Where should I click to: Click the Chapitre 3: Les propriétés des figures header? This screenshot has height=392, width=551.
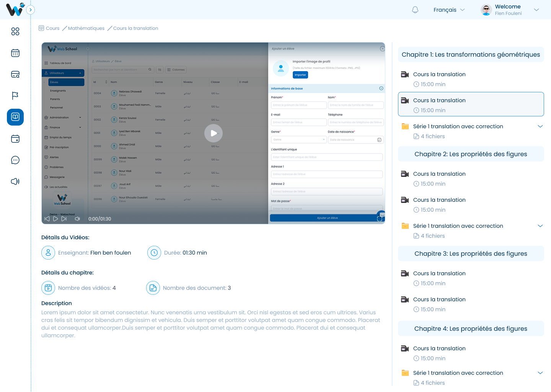(x=471, y=253)
